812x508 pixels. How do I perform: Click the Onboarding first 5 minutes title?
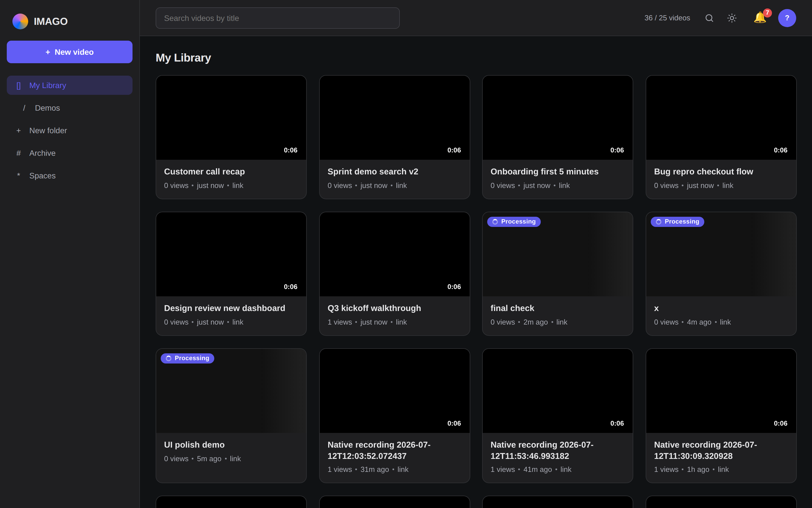point(544,172)
